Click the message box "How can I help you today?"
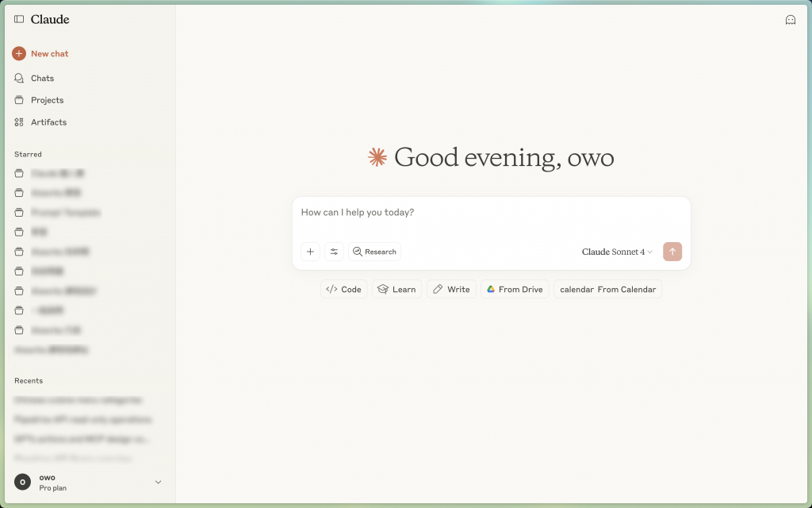 coord(491,213)
